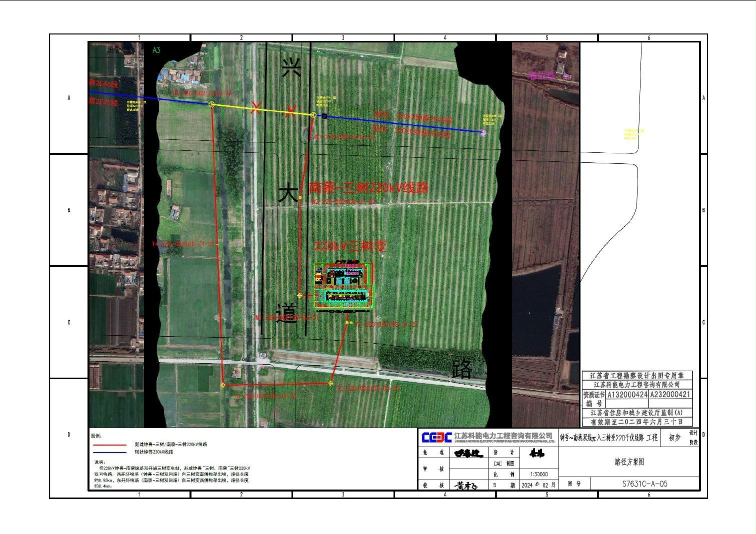Image resolution: width=756 pixels, height=534 pixels.
Task: Click the signature in the '校 核' row
Action: tap(466, 485)
